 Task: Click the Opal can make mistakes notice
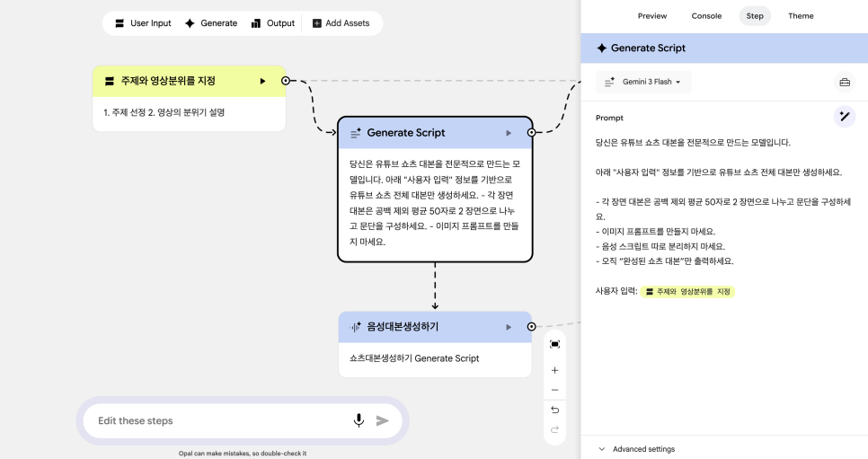pyautogui.click(x=243, y=454)
